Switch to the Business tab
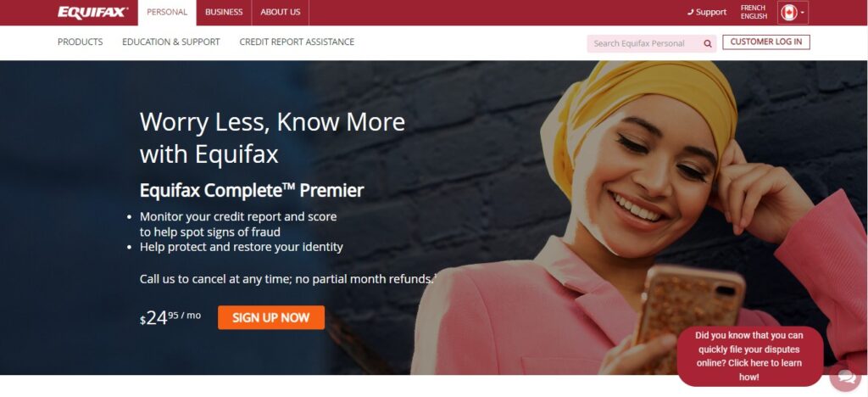 coord(224,12)
